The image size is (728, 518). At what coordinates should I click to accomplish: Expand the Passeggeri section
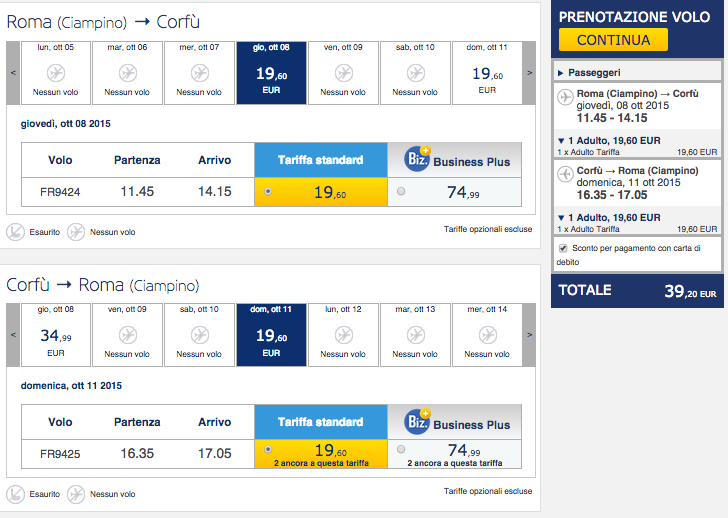tap(561, 73)
